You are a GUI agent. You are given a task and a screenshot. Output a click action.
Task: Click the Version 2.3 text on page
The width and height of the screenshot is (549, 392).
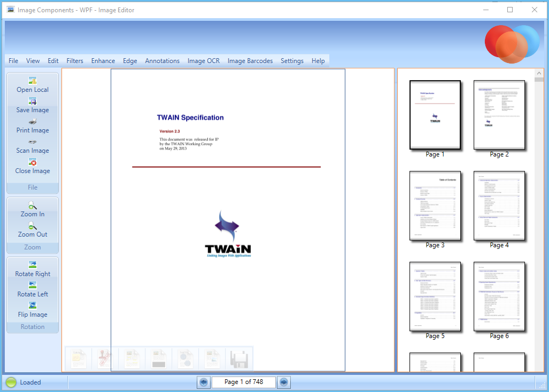pos(169,131)
